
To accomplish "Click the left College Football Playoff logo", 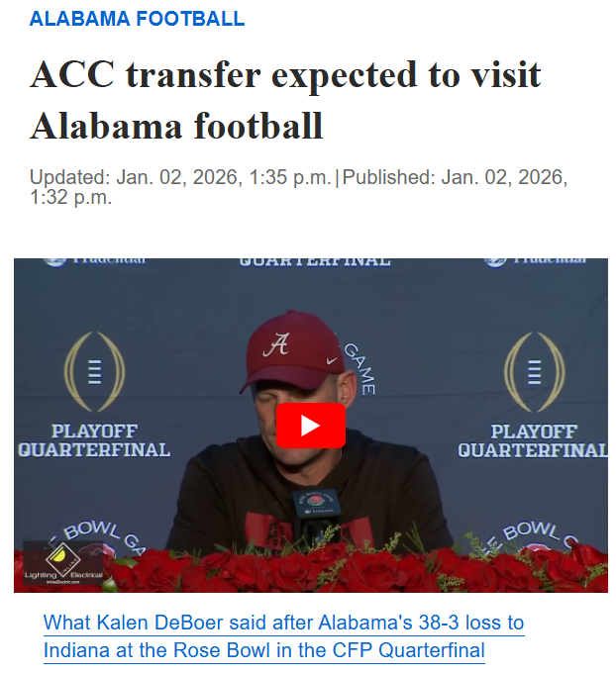I will coord(94,372).
